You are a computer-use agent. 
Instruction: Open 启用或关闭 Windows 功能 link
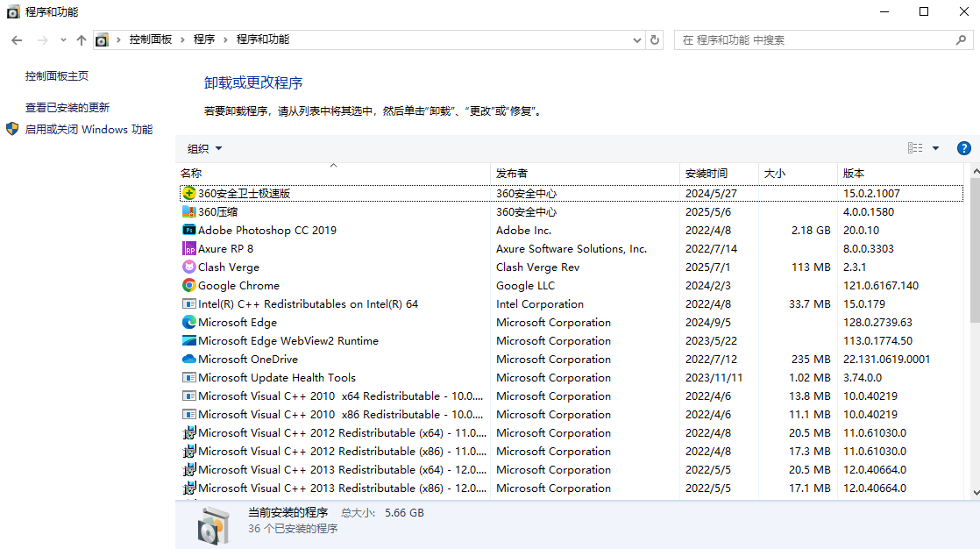coord(89,130)
